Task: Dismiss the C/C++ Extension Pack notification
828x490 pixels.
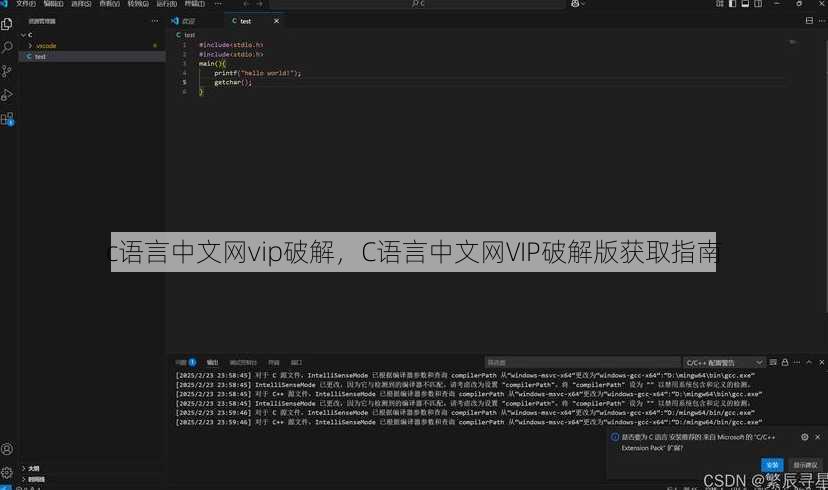Action: tap(817, 437)
